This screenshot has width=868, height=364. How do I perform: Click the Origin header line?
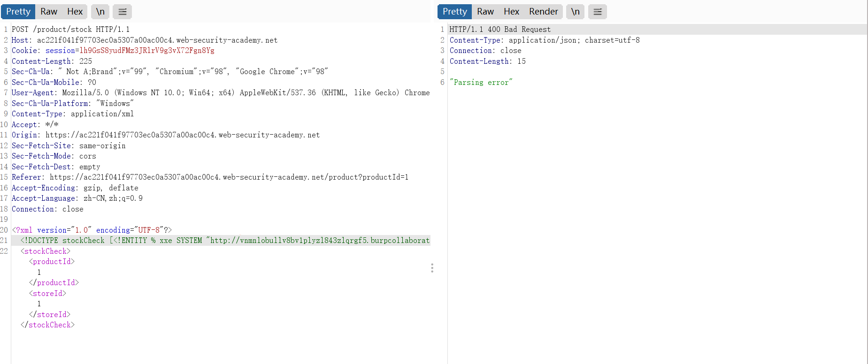coord(166,135)
